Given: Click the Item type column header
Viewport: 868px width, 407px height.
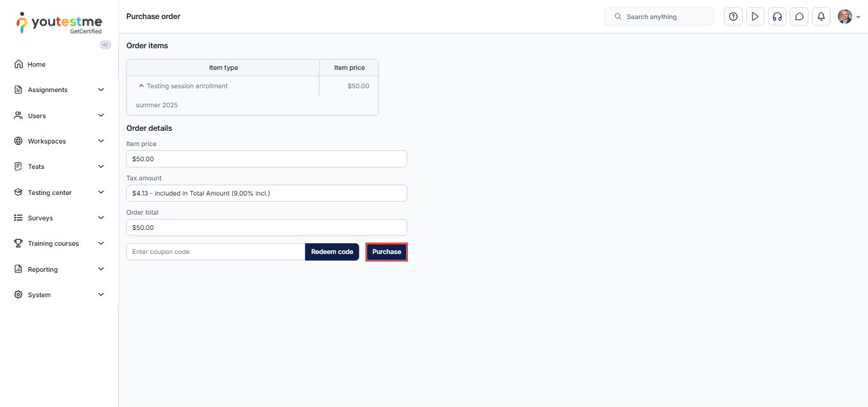Looking at the screenshot, I should click(x=223, y=68).
